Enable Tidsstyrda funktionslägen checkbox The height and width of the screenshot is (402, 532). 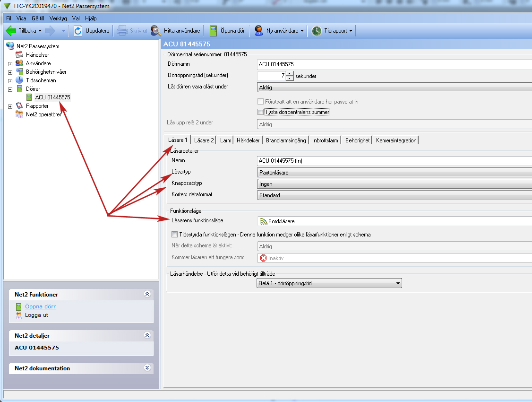click(x=174, y=234)
